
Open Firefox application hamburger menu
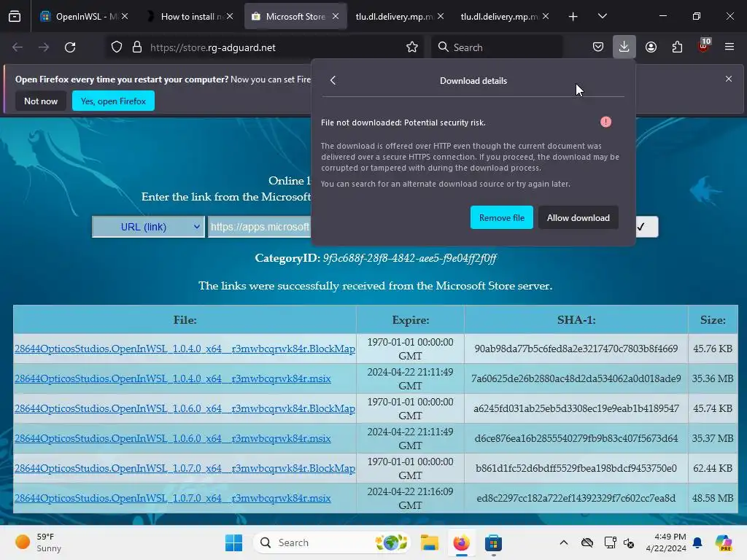coord(729,47)
